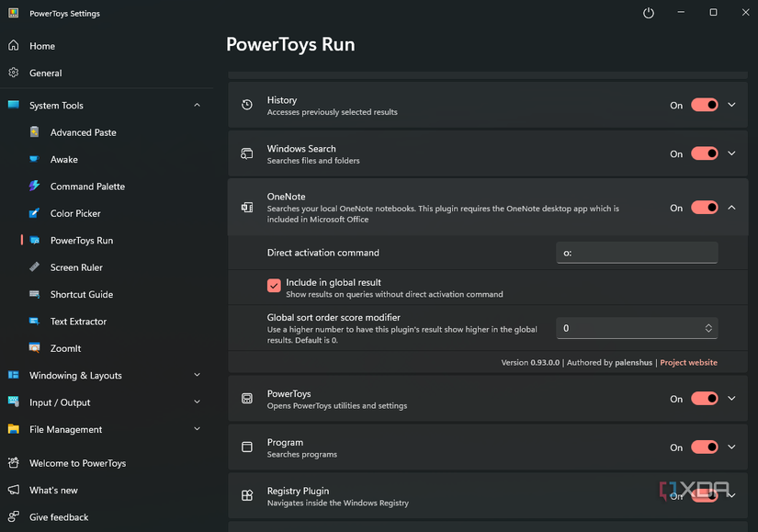The height and width of the screenshot is (532, 758).
Task: Click the Color Picker icon
Action: [x=34, y=213]
